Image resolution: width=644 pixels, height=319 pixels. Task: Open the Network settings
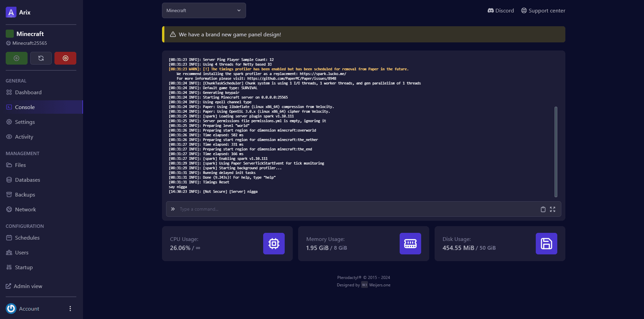25,209
